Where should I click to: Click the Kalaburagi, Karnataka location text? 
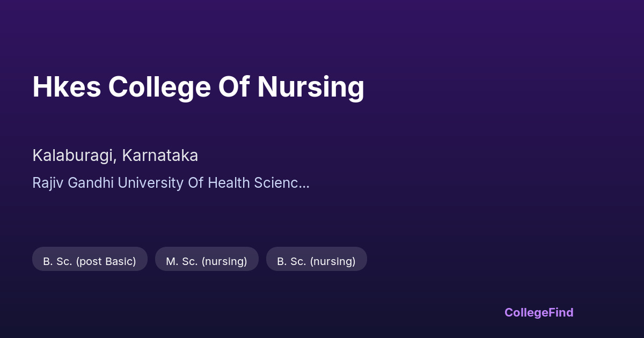(x=115, y=156)
